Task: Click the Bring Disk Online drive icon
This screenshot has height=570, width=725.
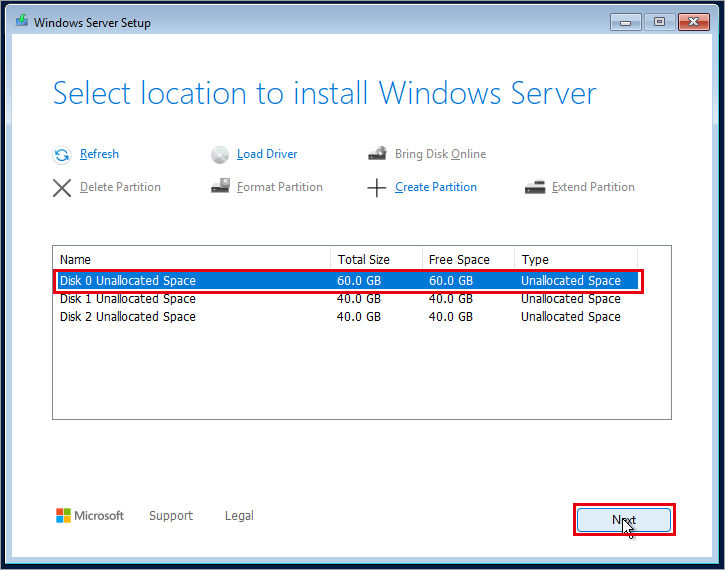Action: tap(377, 153)
